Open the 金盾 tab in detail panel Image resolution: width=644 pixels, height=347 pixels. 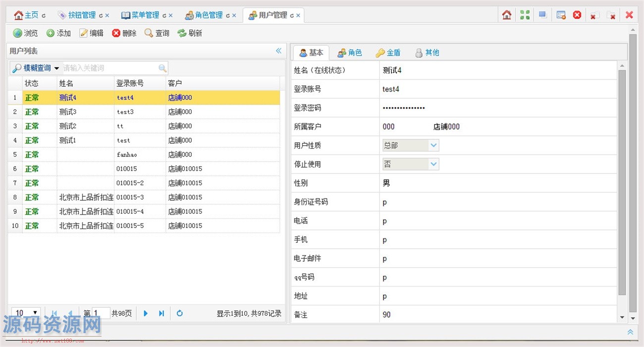click(388, 53)
